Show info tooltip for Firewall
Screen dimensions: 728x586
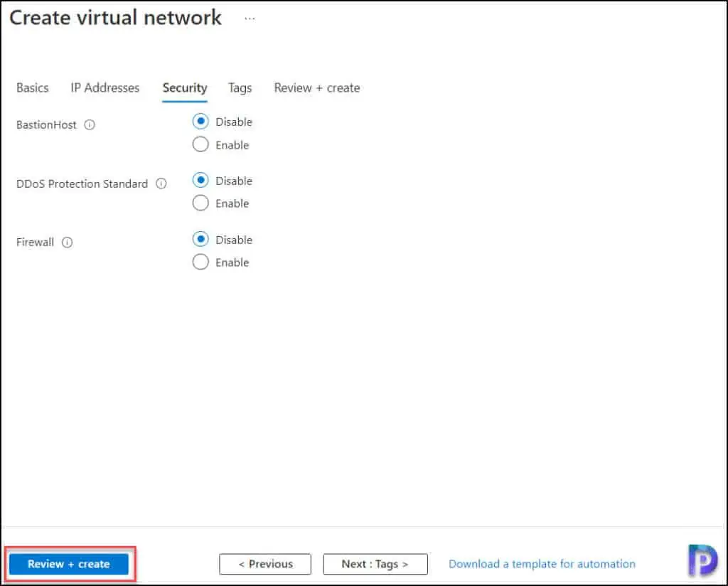coord(68,243)
